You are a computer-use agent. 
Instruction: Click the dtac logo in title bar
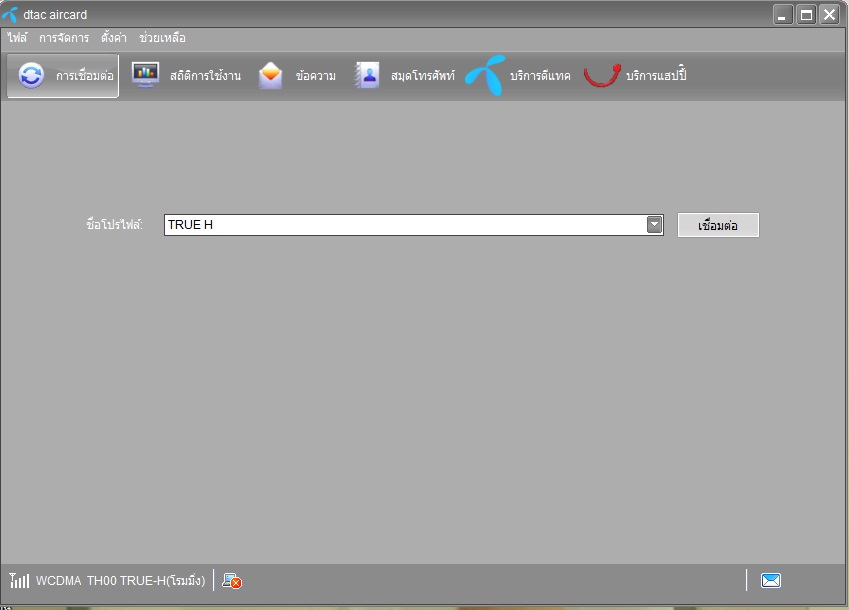point(10,15)
